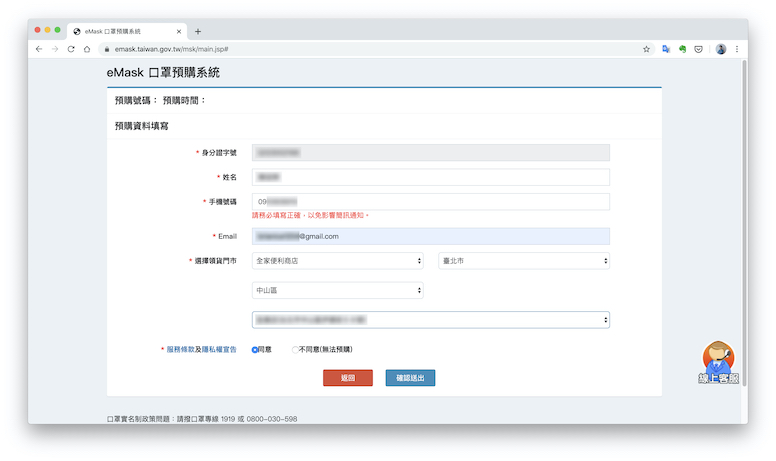Open the Evernote extension icon
Viewport: 776px width, 461px height.
[682, 49]
